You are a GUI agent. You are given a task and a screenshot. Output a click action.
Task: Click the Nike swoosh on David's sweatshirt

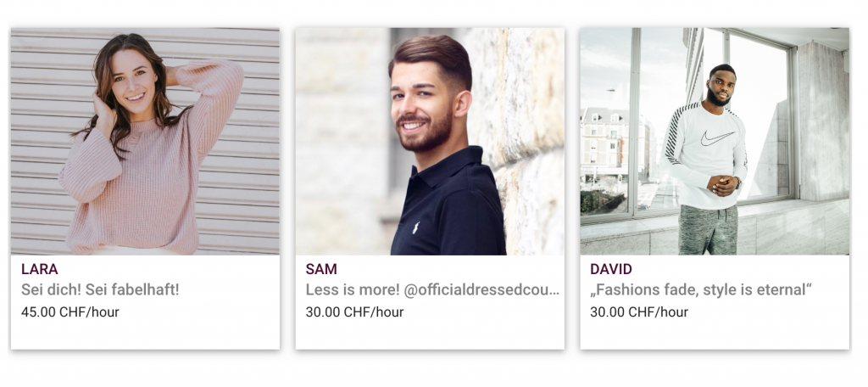pyautogui.click(x=717, y=138)
